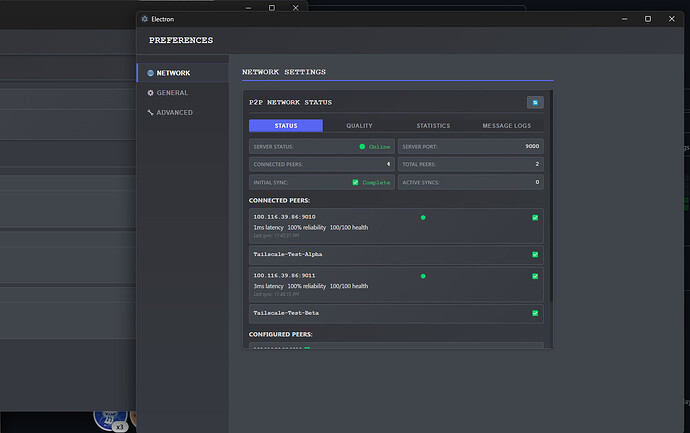Viewport: 690px width, 433px height.
Task: Switch to the Message Logs tab
Action: click(x=506, y=126)
